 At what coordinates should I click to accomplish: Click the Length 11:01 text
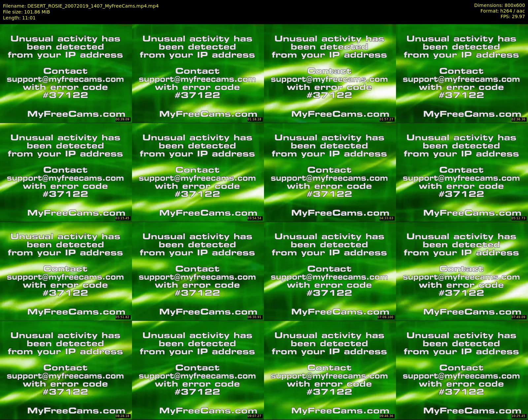[x=19, y=18]
